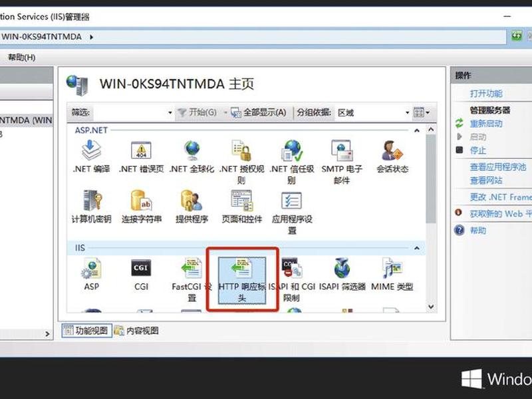Open the 帮助(H) menu

(22, 57)
